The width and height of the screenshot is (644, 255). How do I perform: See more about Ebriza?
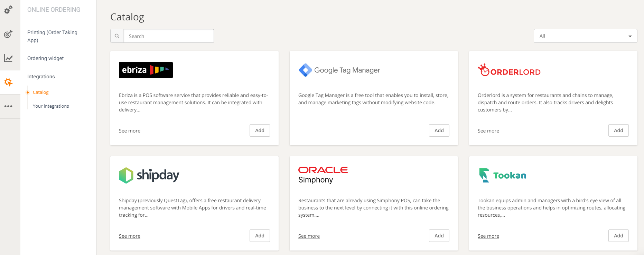(130, 131)
